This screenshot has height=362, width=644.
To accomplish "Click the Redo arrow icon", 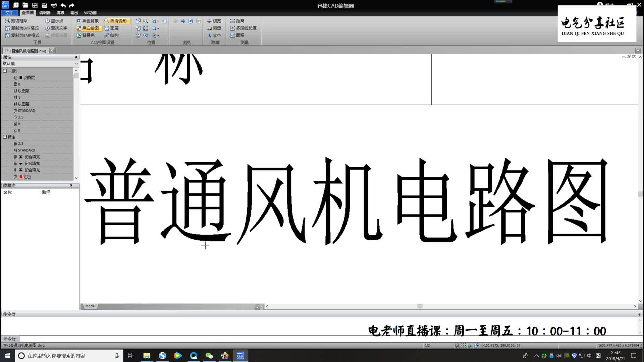I will pyautogui.click(x=72, y=5).
